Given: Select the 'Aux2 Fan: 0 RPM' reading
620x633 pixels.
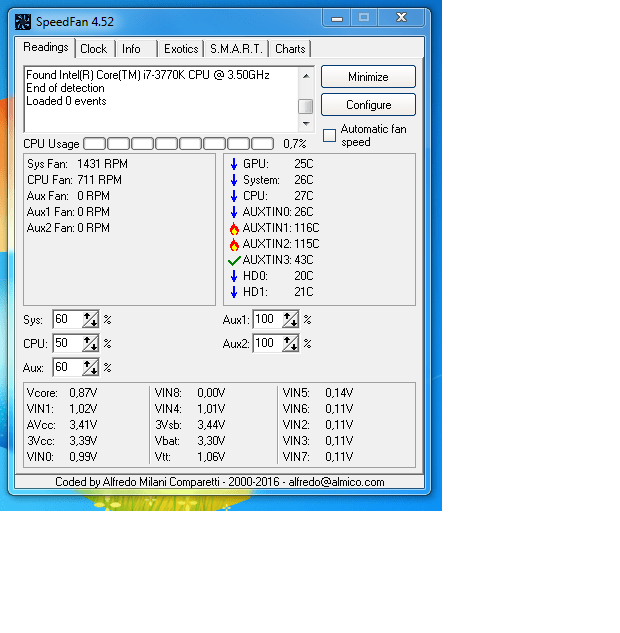Looking at the screenshot, I should [x=68, y=228].
